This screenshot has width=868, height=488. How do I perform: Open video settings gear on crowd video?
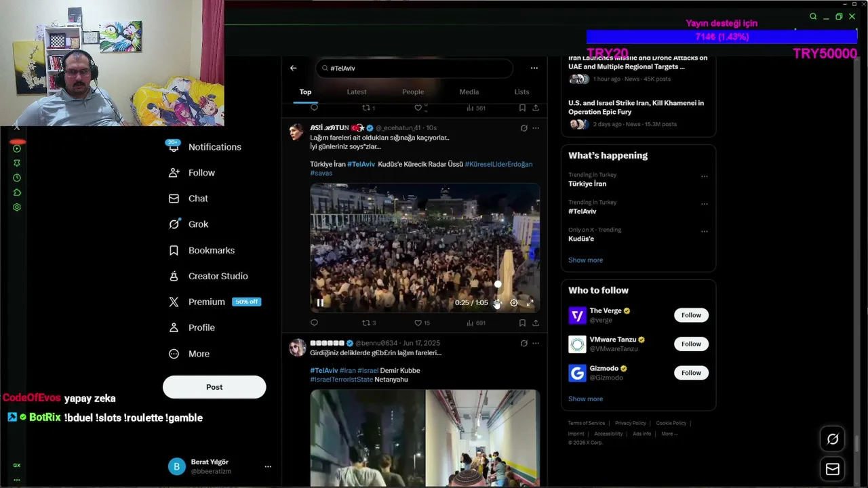point(514,303)
